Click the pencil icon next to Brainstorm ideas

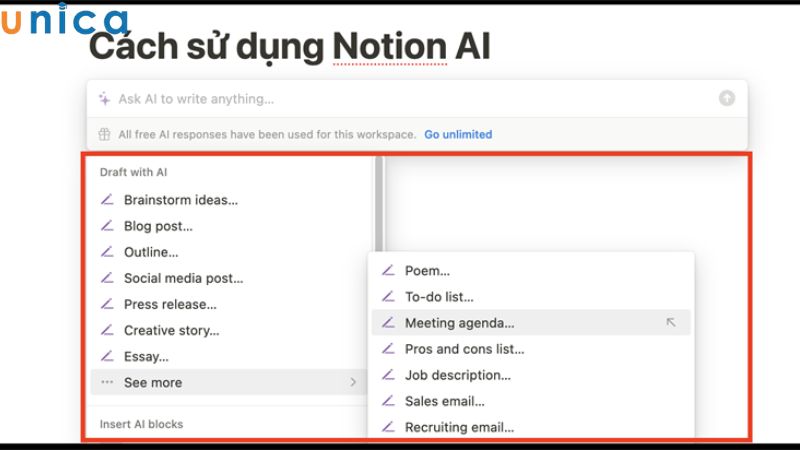click(107, 199)
